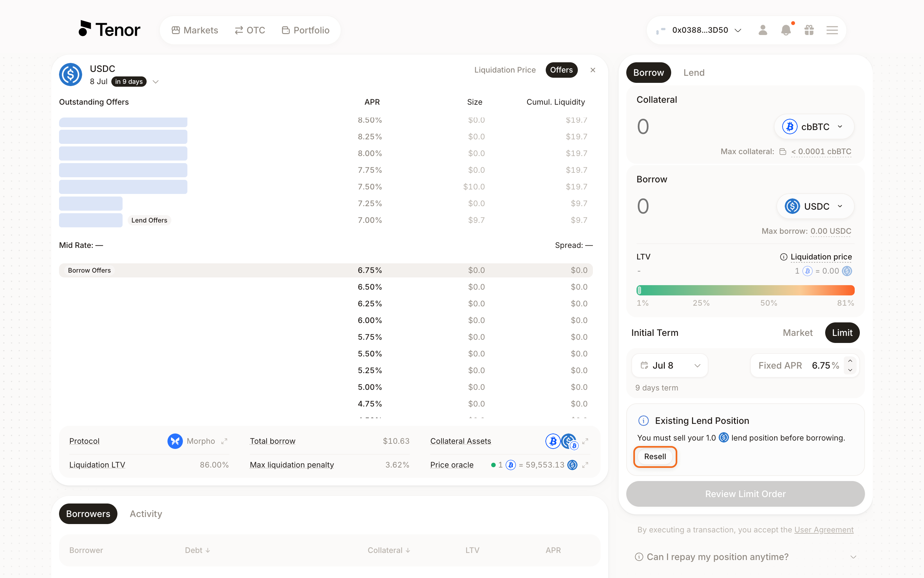The width and height of the screenshot is (924, 578).
Task: Go to OTC page
Action: click(250, 30)
